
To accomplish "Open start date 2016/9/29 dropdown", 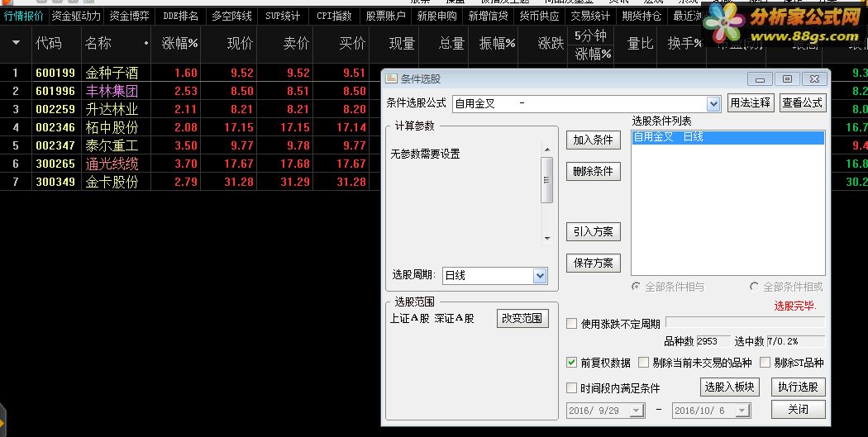I will [637, 411].
